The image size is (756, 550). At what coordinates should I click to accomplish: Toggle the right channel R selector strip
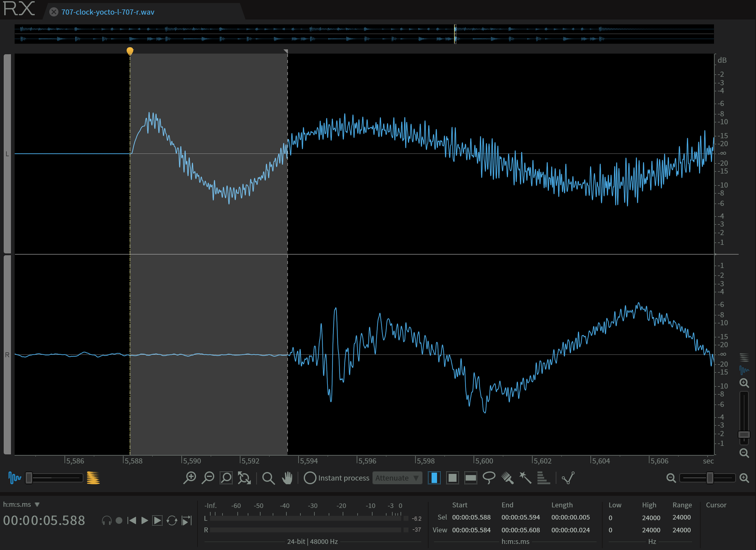(x=7, y=355)
